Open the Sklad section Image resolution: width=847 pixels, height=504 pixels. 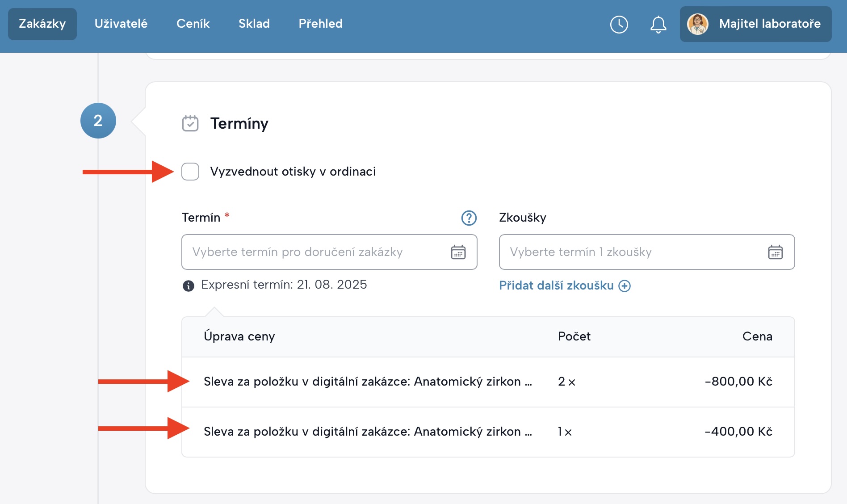coord(254,24)
